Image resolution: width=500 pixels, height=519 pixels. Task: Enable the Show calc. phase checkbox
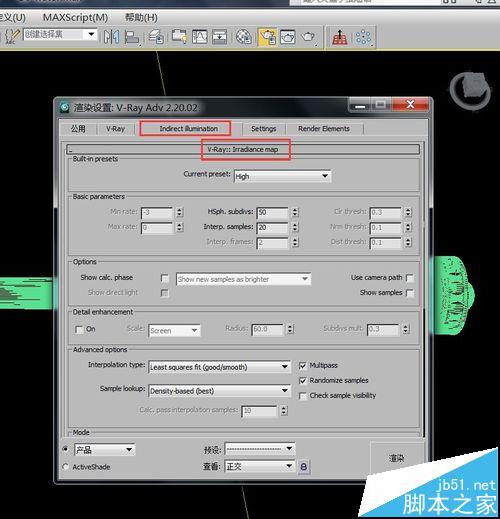pos(165,278)
